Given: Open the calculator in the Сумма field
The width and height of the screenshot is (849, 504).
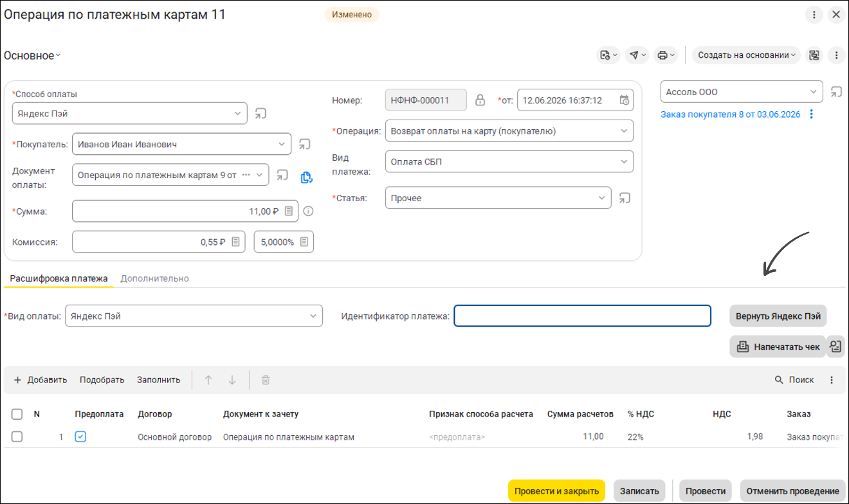Looking at the screenshot, I should click(x=289, y=211).
